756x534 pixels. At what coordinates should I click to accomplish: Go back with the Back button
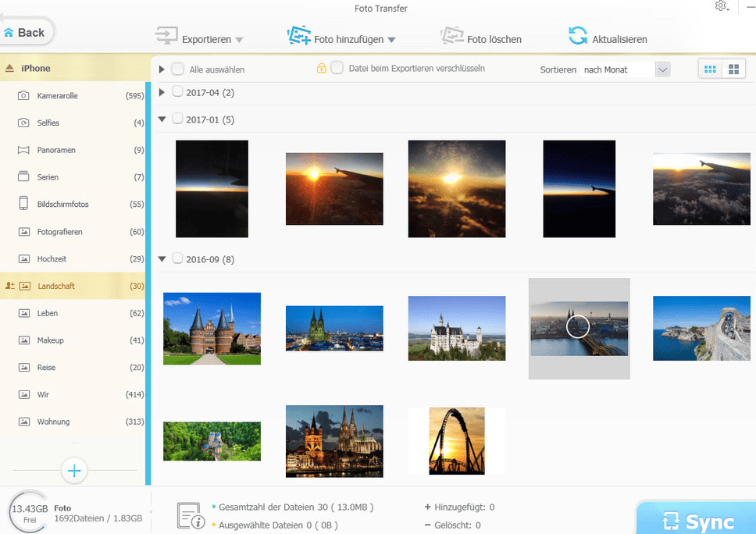coord(27,32)
